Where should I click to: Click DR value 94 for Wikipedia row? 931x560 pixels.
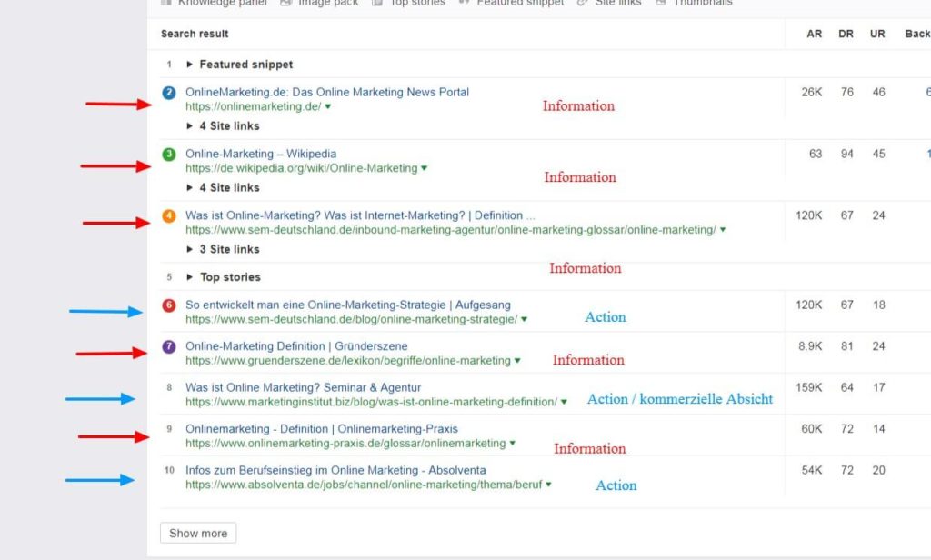[x=846, y=154]
